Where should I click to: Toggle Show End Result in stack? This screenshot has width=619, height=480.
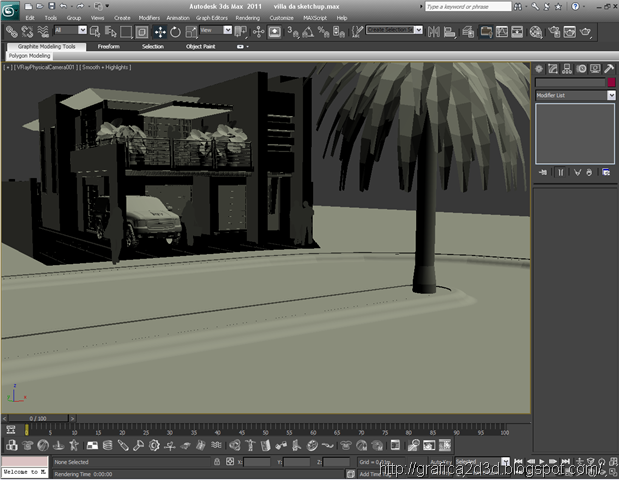[x=559, y=172]
